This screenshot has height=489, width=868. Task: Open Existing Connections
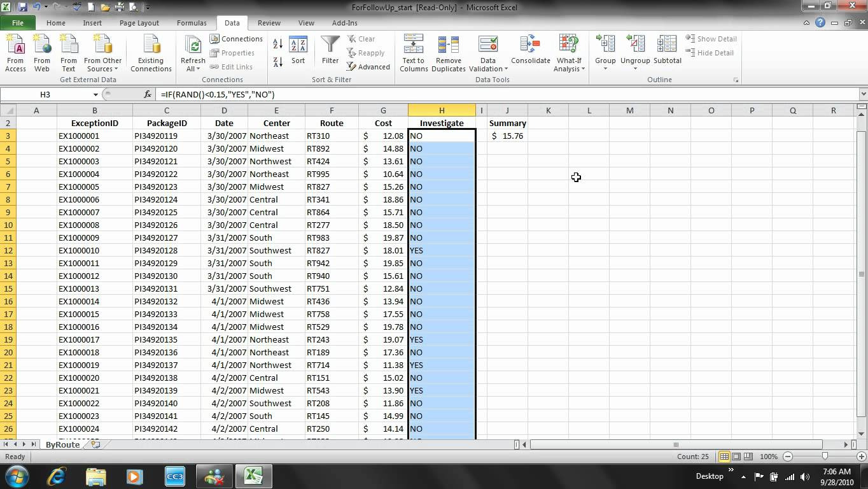[x=151, y=53]
